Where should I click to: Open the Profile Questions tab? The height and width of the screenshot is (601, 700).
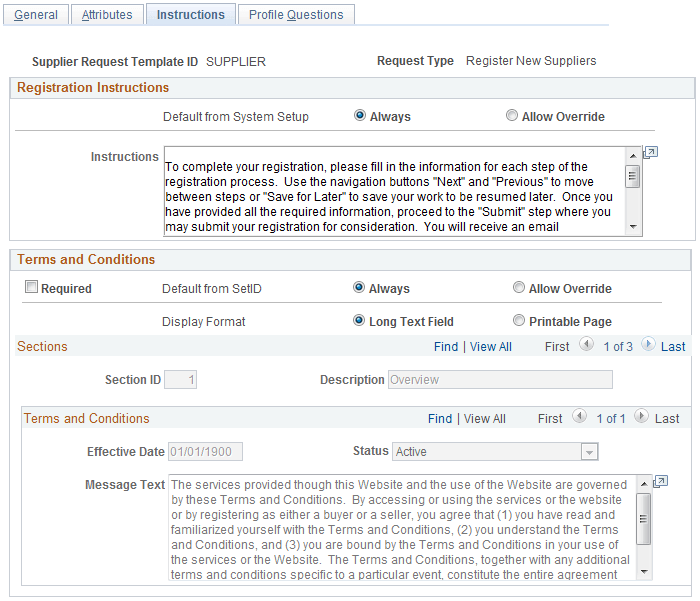[296, 14]
